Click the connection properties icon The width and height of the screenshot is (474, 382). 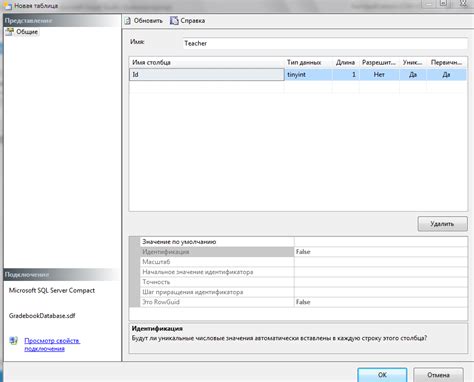click(13, 341)
